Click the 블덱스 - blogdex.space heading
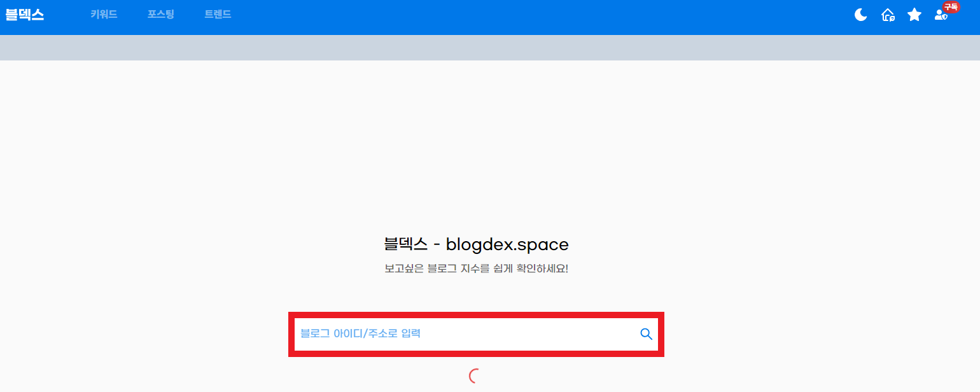The height and width of the screenshot is (392, 980). tap(476, 244)
